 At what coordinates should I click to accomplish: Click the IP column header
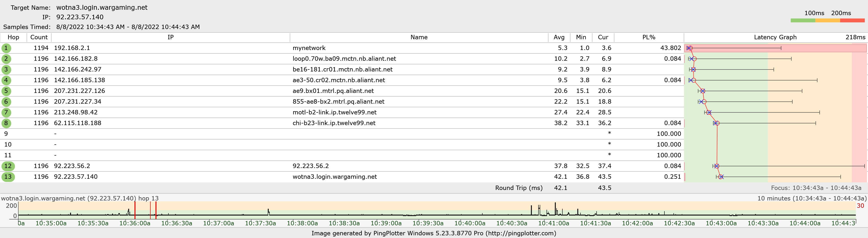point(170,37)
